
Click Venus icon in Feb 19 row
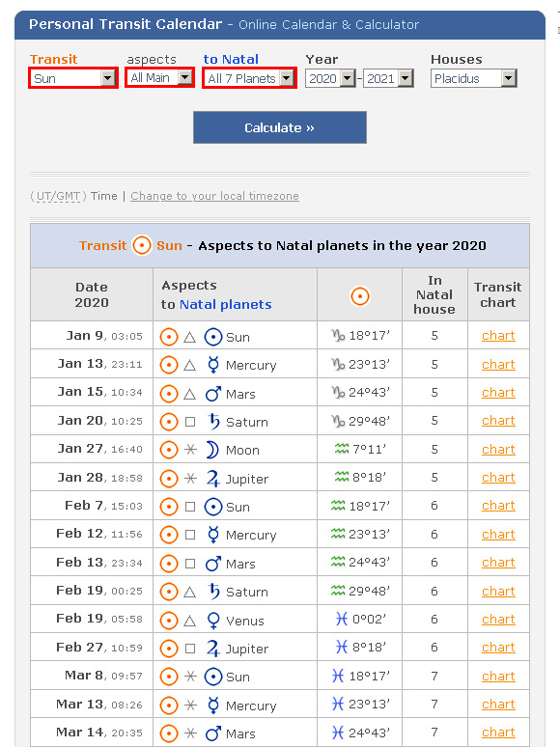213,621
